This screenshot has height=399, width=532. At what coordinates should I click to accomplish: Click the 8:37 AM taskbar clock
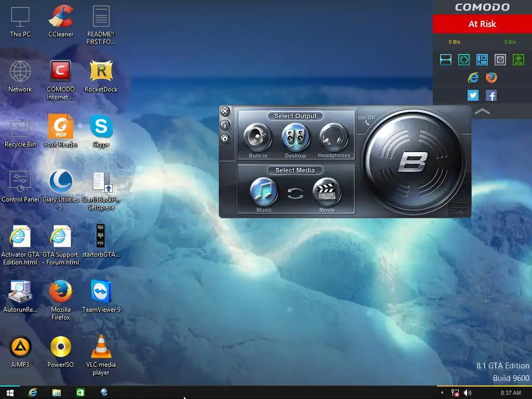[x=511, y=393]
